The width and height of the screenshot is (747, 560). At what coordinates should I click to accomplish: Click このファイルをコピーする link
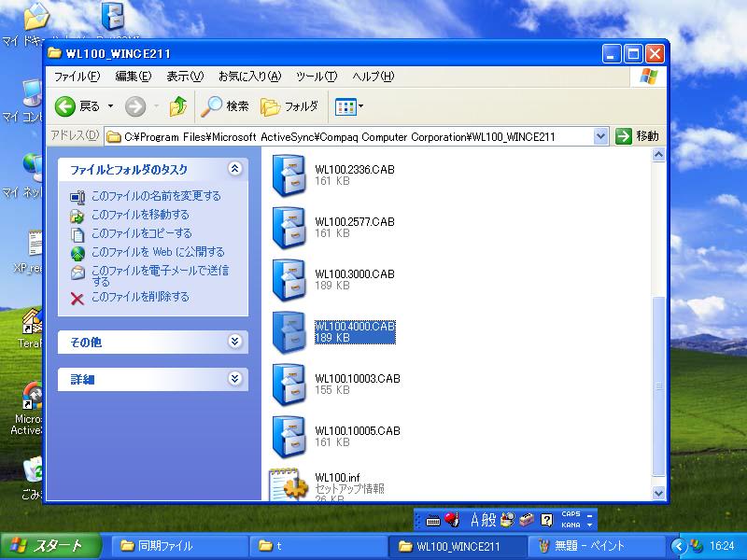tap(142, 233)
